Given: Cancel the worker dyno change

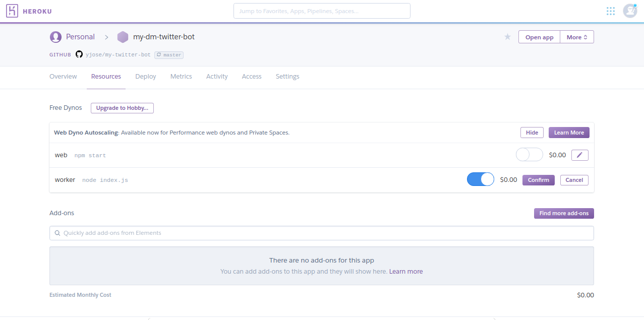Looking at the screenshot, I should pyautogui.click(x=574, y=180).
